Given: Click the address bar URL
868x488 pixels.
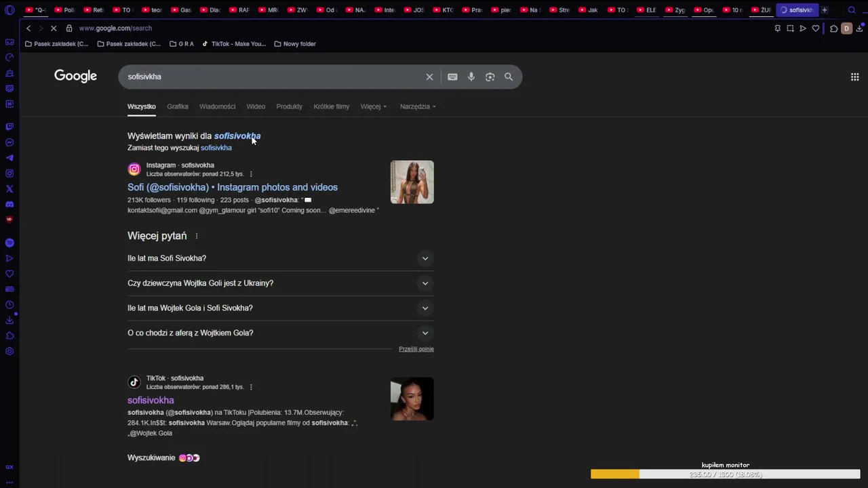Looking at the screenshot, I should pyautogui.click(x=115, y=28).
